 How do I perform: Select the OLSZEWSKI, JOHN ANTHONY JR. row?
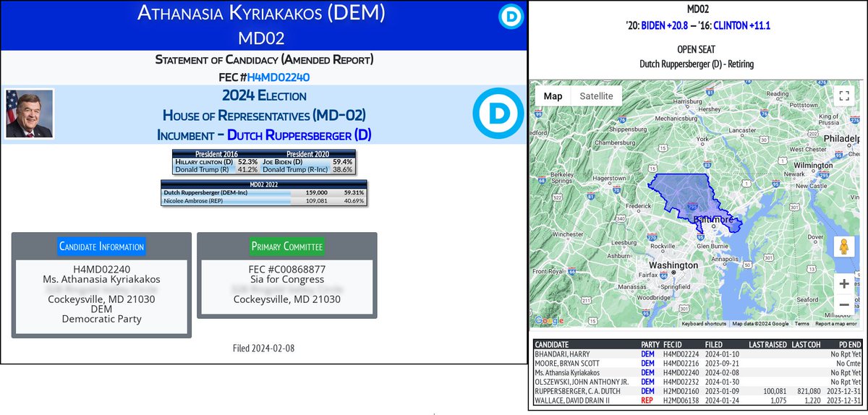click(x=698, y=381)
